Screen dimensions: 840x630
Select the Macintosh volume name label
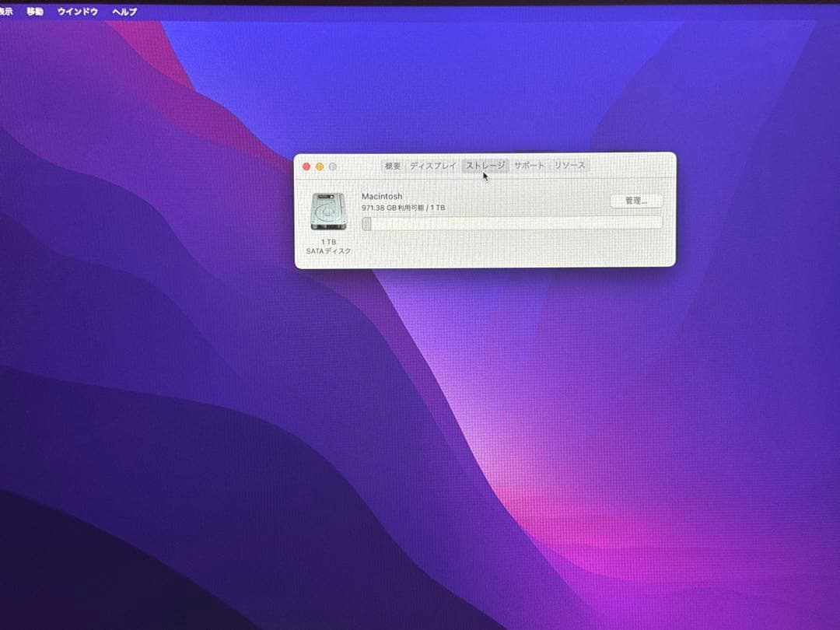click(382, 196)
